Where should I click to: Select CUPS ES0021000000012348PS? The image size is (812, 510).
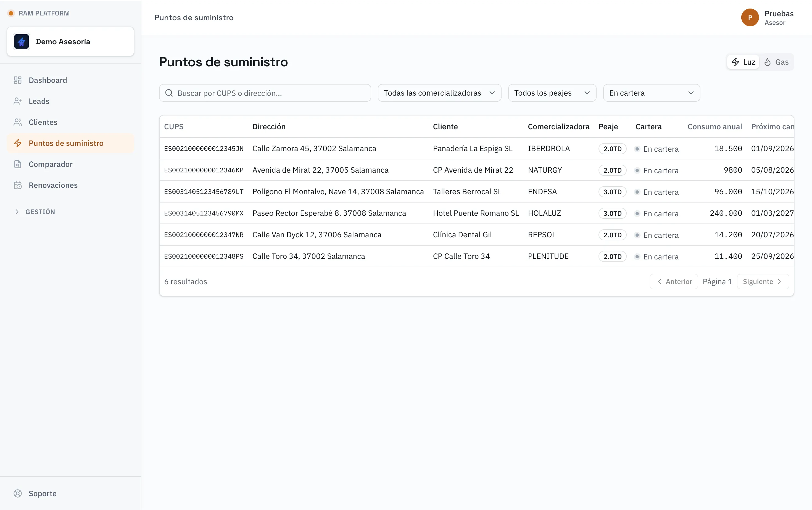(x=204, y=257)
